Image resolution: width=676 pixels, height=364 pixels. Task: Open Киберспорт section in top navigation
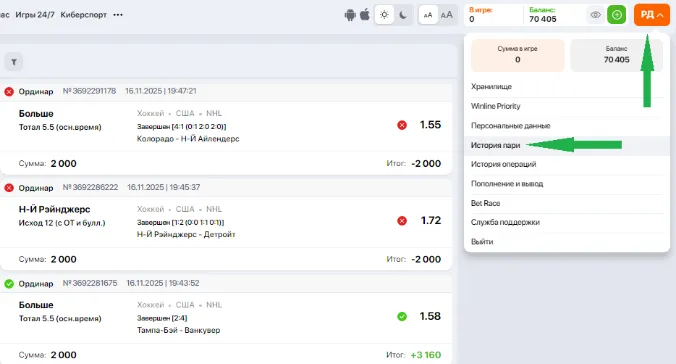(83, 15)
